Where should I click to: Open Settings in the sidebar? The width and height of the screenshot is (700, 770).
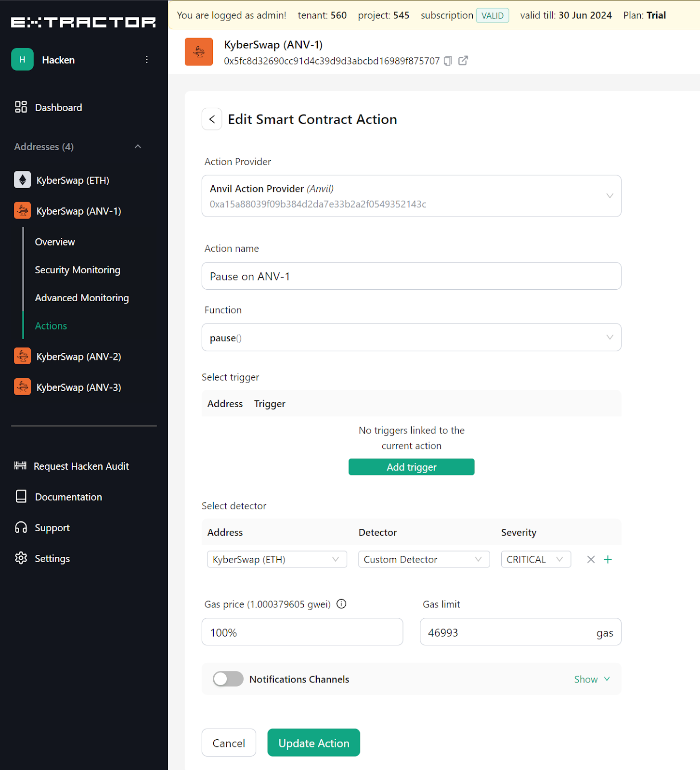(52, 559)
